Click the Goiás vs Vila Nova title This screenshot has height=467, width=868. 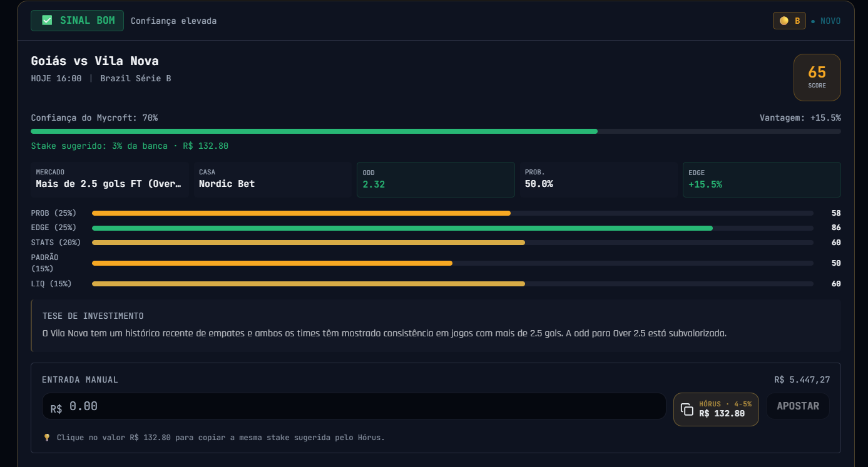click(94, 61)
